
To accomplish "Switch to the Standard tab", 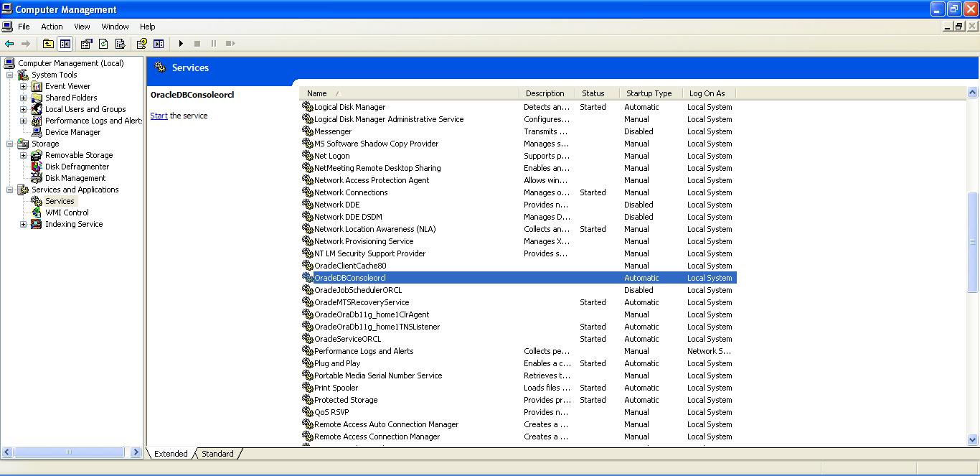I will coord(217,454).
